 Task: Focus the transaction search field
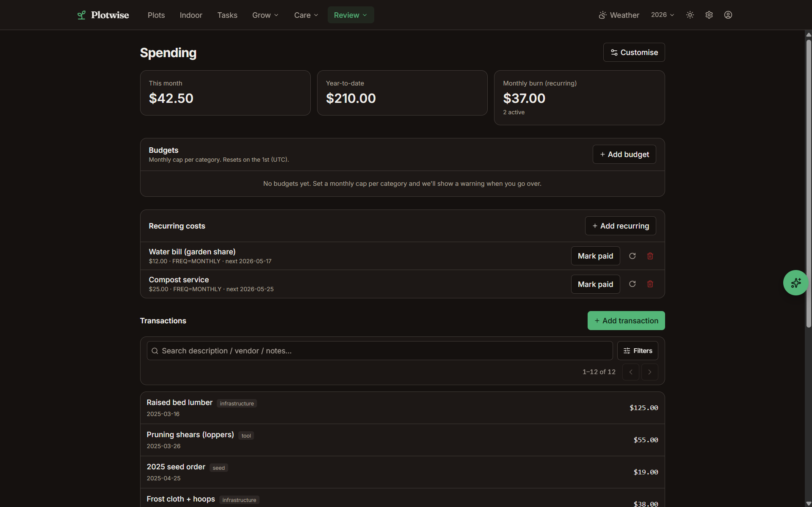coord(380,351)
